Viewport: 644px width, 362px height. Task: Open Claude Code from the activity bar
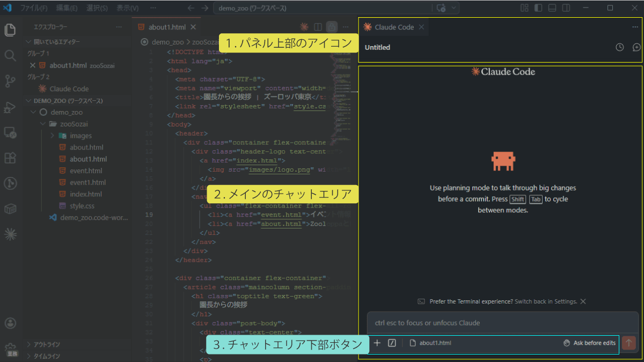click(x=10, y=234)
